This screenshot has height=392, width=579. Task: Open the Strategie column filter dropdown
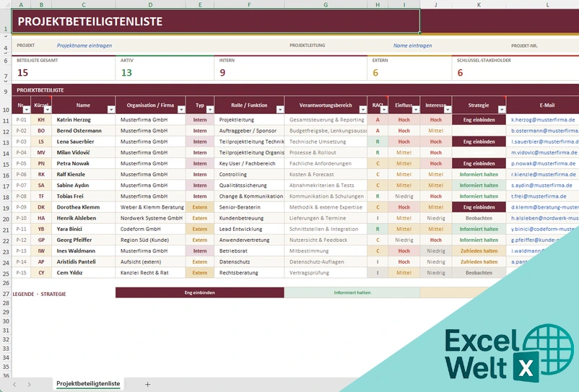point(502,110)
